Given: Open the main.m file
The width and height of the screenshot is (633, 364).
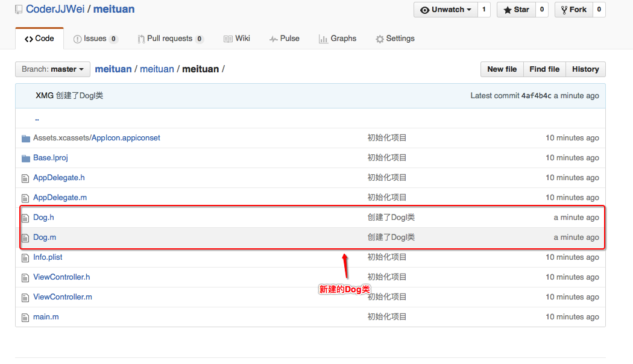Looking at the screenshot, I should pos(46,317).
